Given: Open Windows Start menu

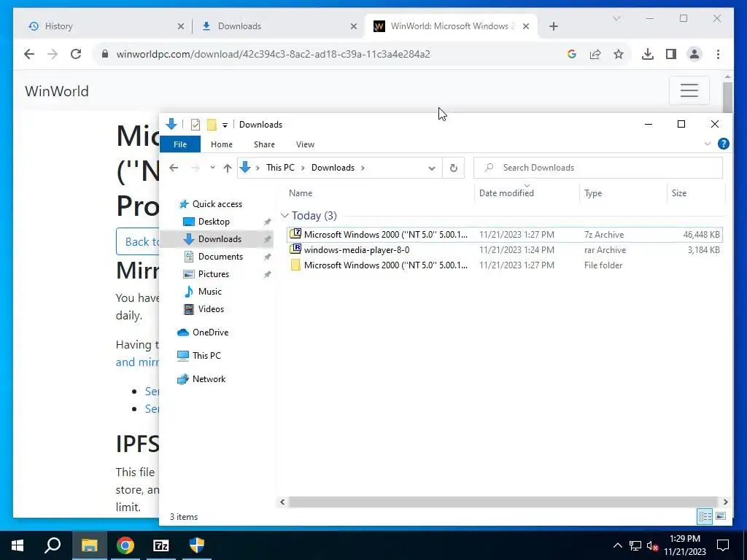Looking at the screenshot, I should [18, 545].
